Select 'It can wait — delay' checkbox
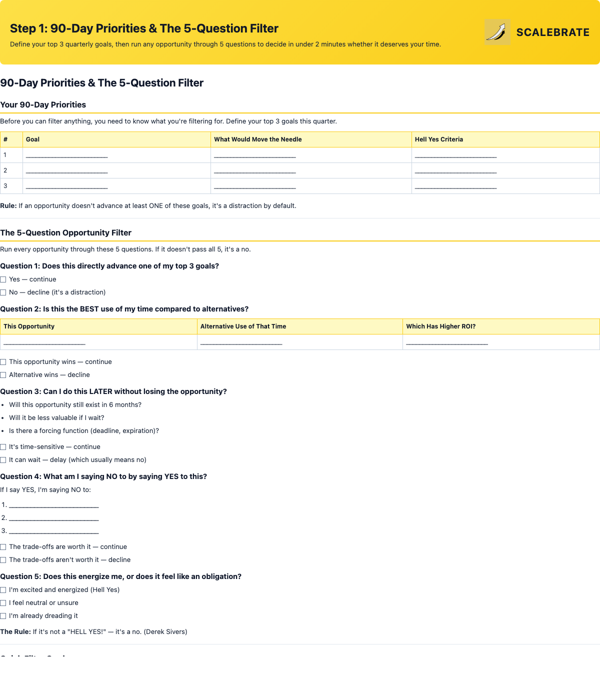This screenshot has width=600, height=700. [x=3, y=460]
